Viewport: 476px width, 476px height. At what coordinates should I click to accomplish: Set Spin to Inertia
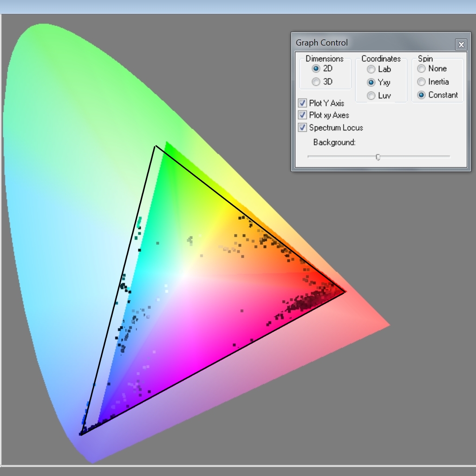click(421, 82)
